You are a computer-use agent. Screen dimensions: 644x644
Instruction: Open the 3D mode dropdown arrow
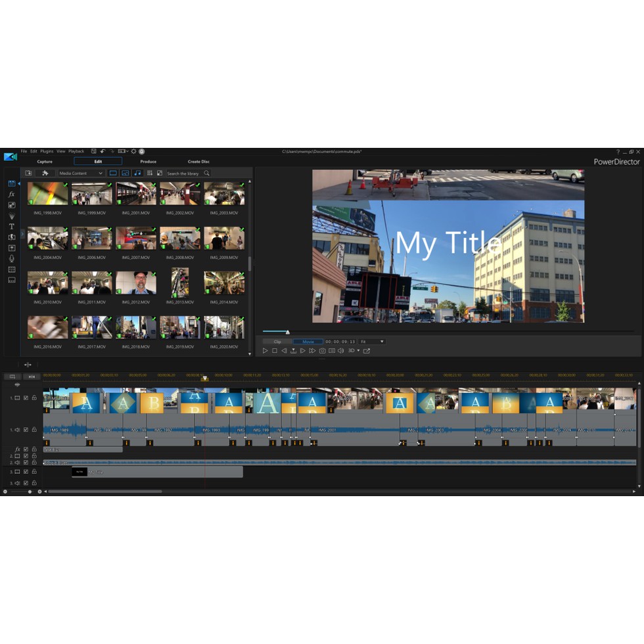[358, 351]
